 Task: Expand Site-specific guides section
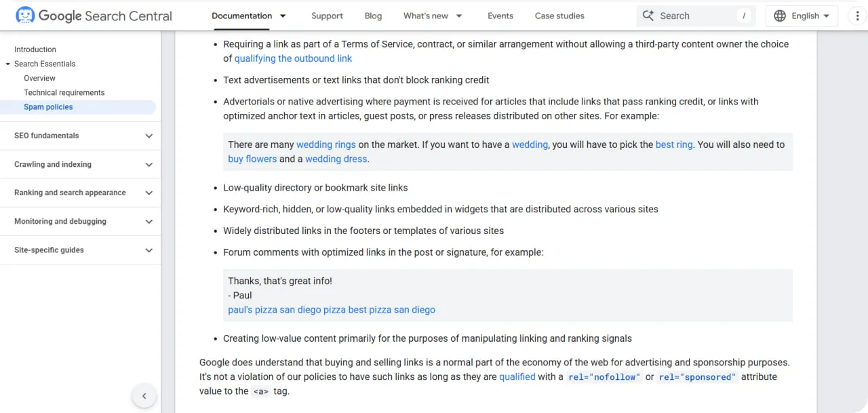tap(149, 250)
